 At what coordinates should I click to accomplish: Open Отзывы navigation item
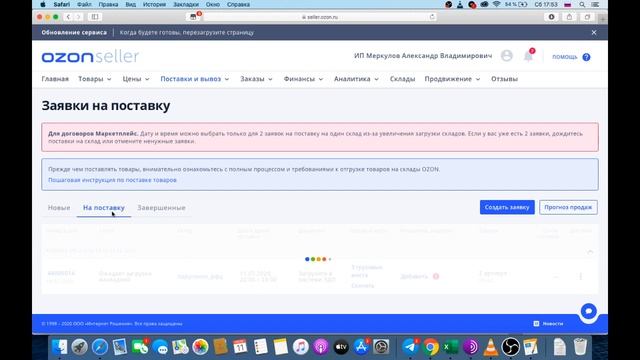[504, 79]
